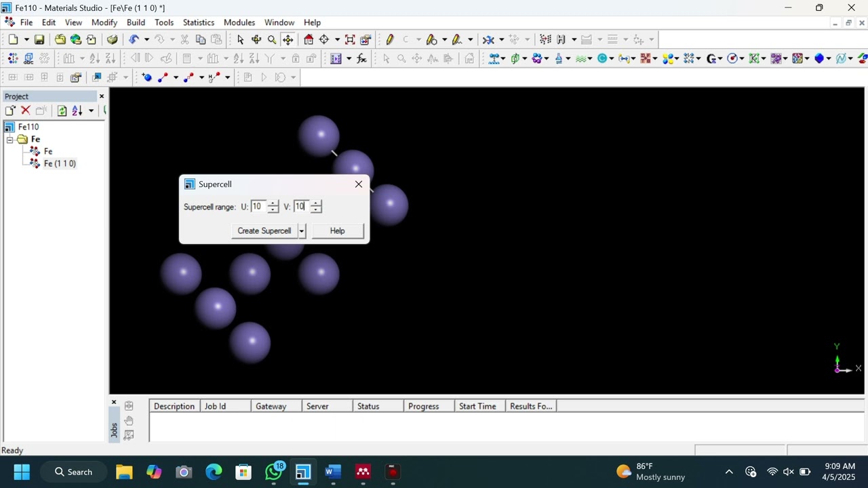The width and height of the screenshot is (868, 488).
Task: Click the blue atom with plus icon
Action: click(x=146, y=77)
